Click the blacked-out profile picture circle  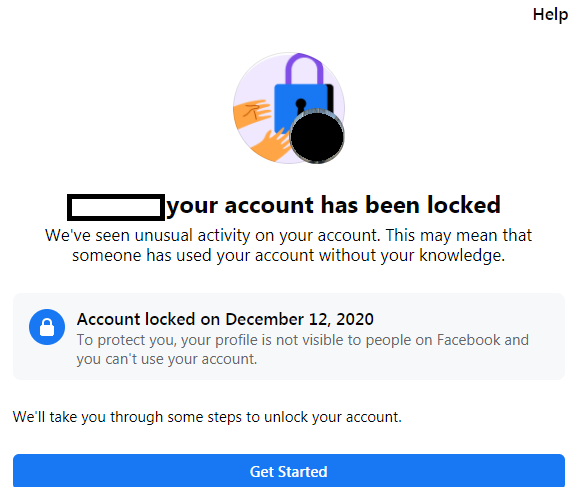pos(317,136)
